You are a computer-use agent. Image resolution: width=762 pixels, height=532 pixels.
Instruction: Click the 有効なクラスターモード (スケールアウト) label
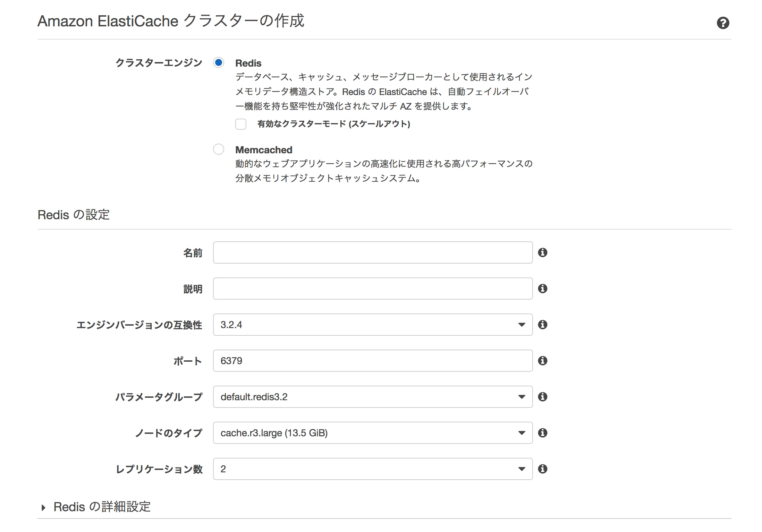tap(334, 124)
